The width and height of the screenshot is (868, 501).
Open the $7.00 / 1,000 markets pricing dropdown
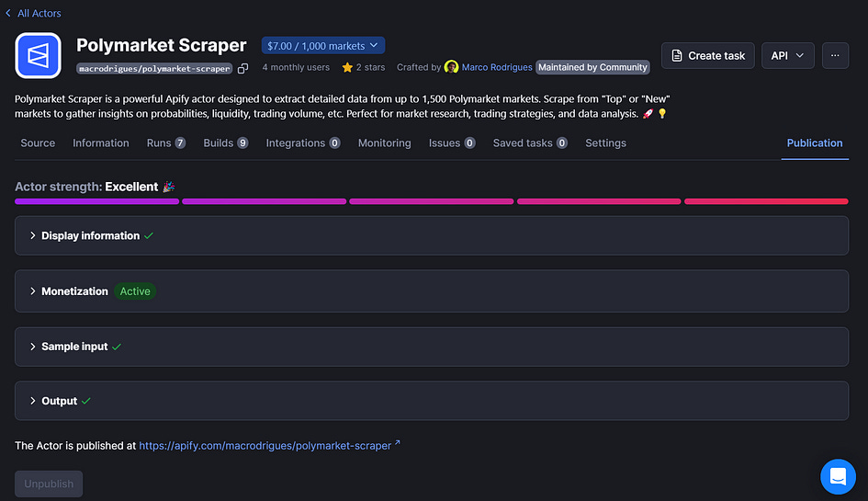click(x=322, y=45)
